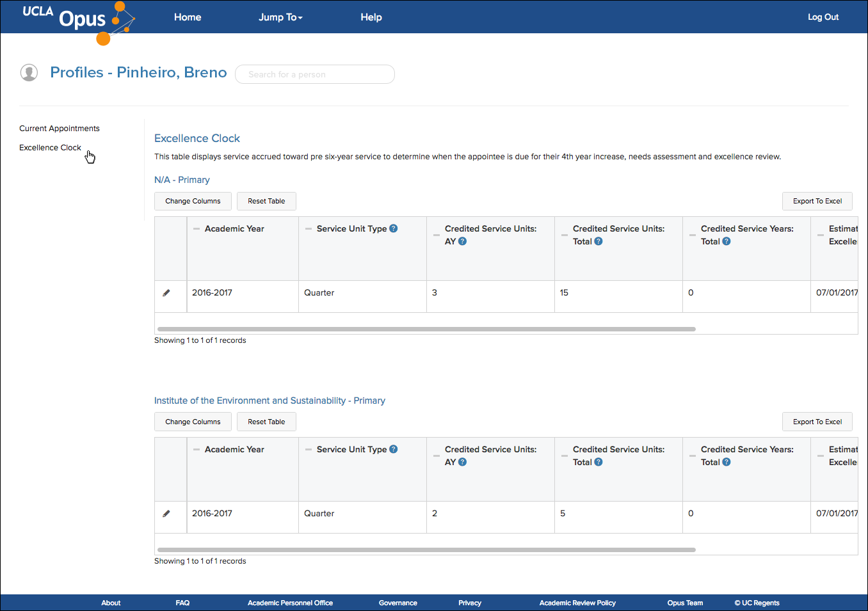Open Help in the top navigation
Screen dimensions: 868x611
pyautogui.click(x=371, y=17)
